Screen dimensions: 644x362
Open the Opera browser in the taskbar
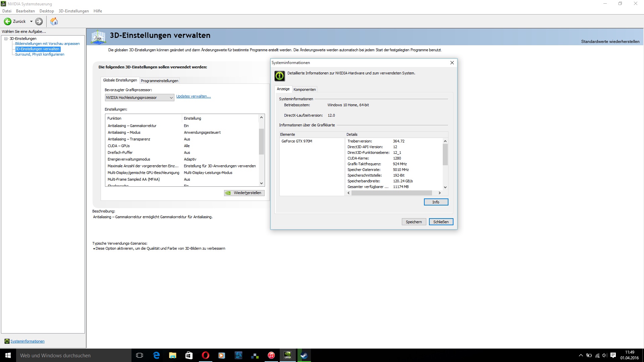pos(205,355)
